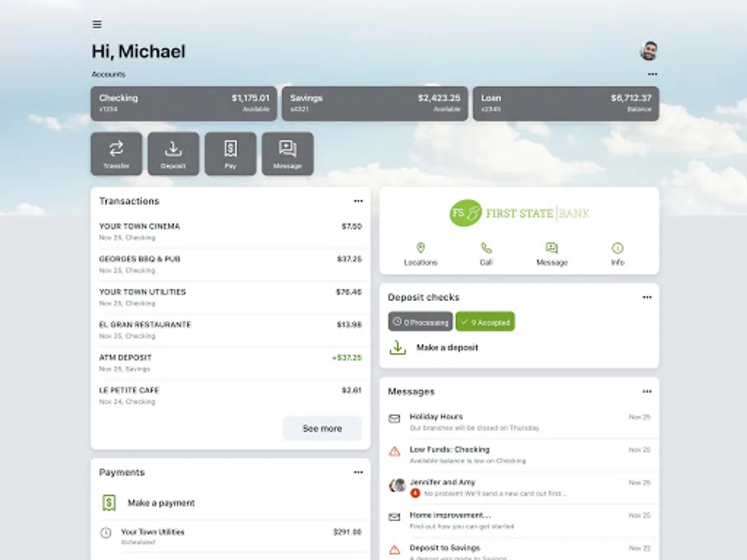Open the hamburger menu icon

[x=97, y=24]
